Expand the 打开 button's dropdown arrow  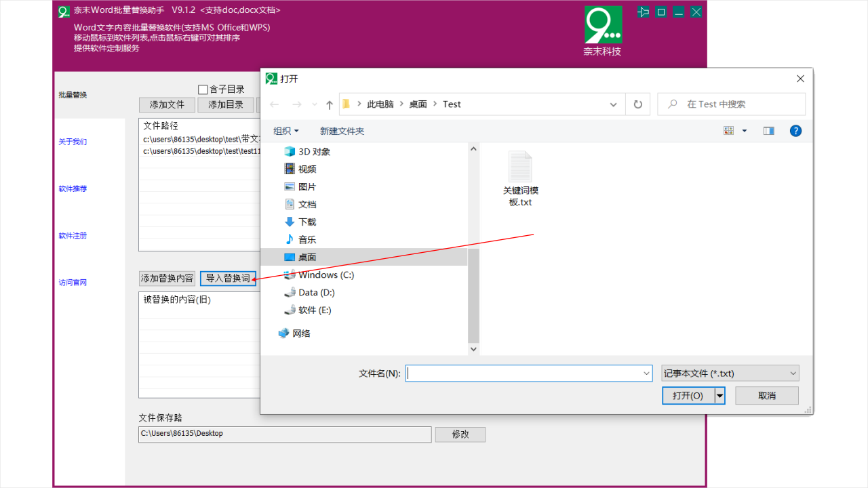pos(720,395)
